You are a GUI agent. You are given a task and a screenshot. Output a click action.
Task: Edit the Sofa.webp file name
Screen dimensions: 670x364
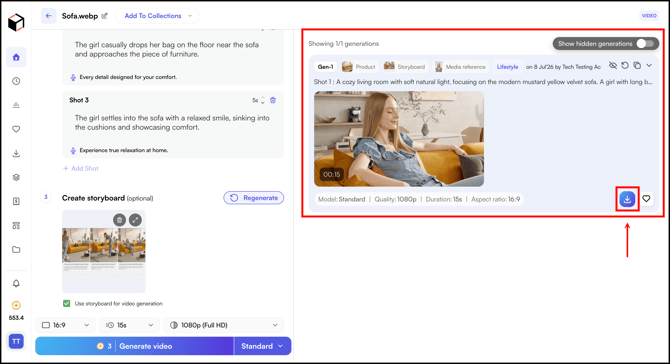click(x=104, y=16)
